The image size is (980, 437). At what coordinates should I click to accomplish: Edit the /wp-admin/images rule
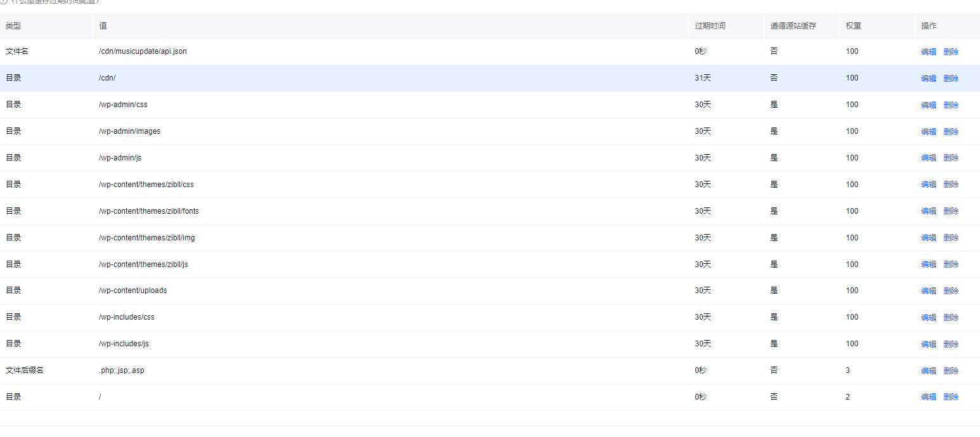(928, 132)
